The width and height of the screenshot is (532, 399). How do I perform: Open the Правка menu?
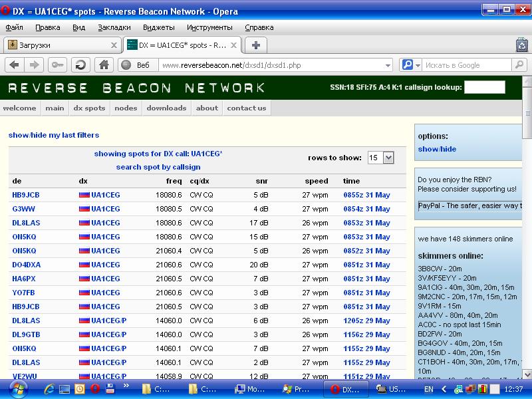click(x=48, y=27)
